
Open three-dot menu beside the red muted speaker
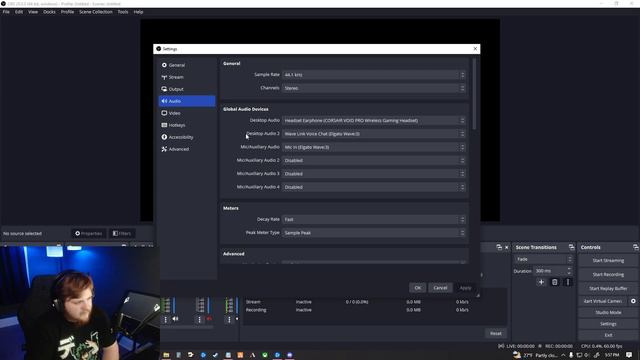(200, 320)
